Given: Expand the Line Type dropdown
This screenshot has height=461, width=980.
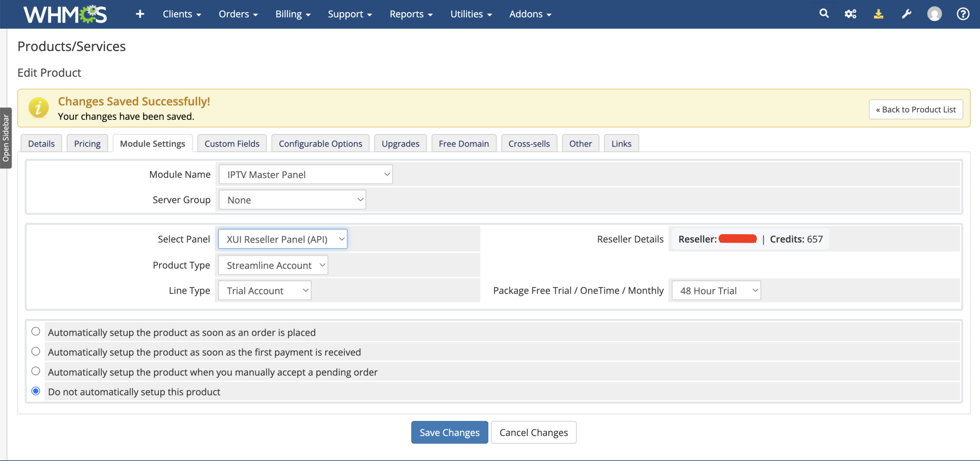Looking at the screenshot, I should [x=265, y=291].
